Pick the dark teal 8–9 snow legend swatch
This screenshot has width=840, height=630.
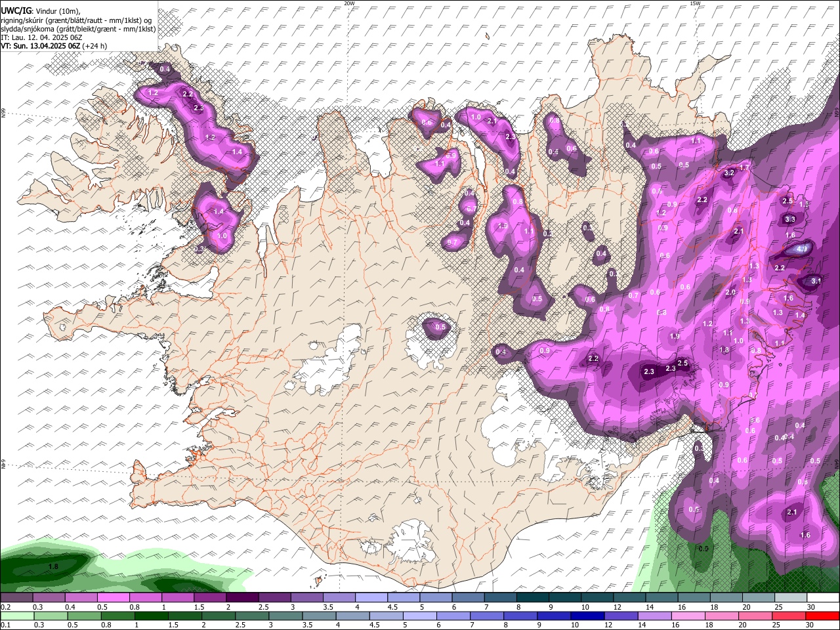coord(533,598)
